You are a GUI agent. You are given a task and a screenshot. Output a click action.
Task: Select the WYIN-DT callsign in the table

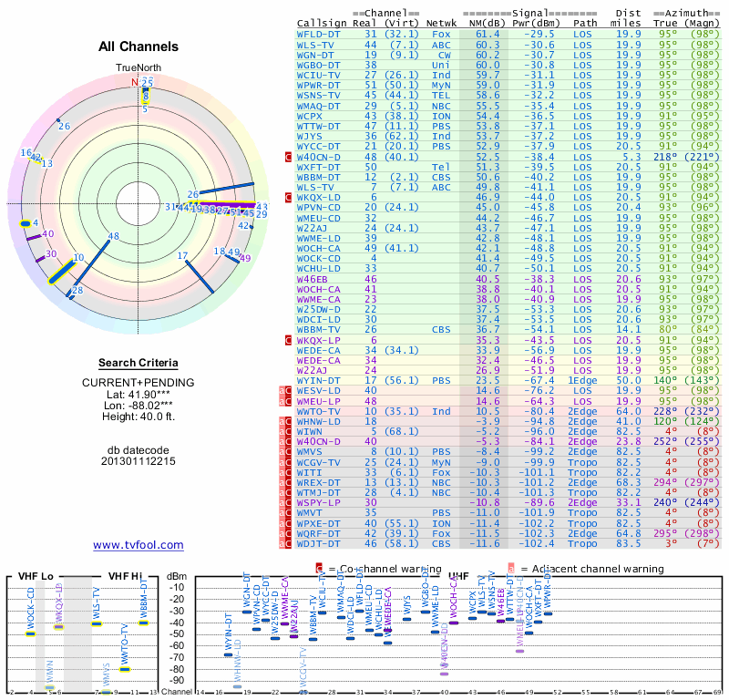tap(321, 380)
